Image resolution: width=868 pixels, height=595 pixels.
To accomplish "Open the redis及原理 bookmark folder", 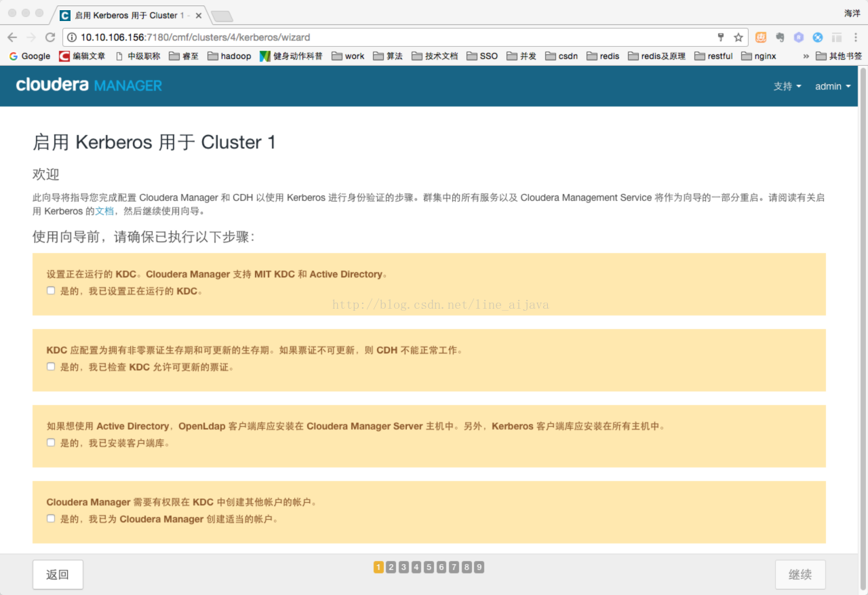I will click(x=657, y=56).
